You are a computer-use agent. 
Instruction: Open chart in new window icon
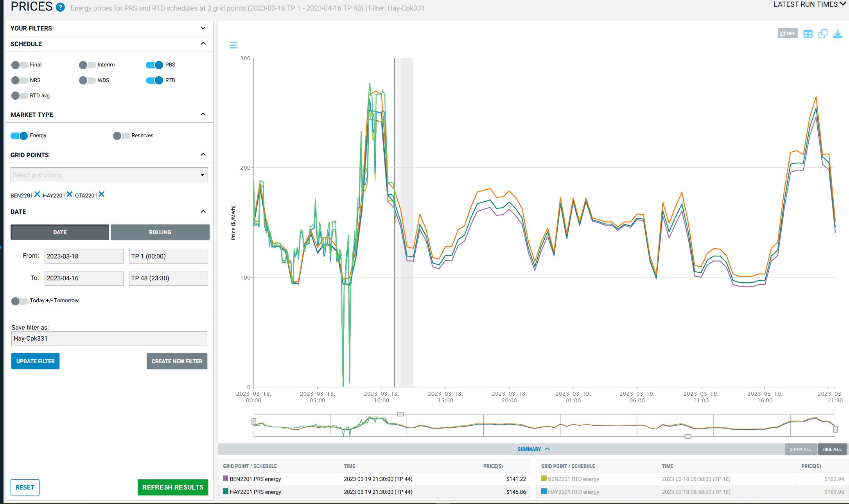tap(823, 34)
